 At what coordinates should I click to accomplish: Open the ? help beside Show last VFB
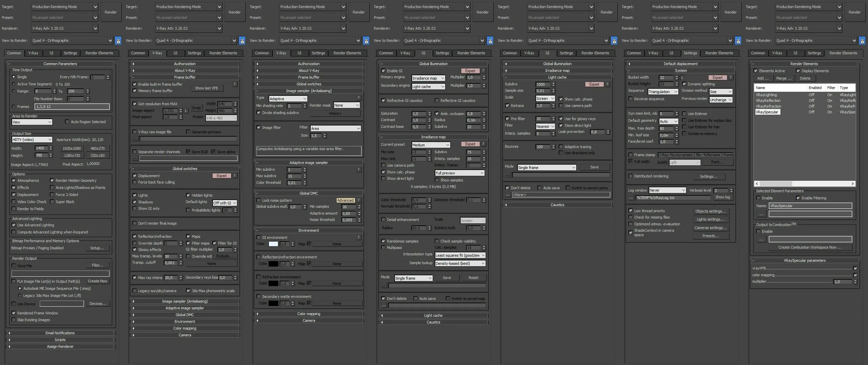(x=235, y=84)
